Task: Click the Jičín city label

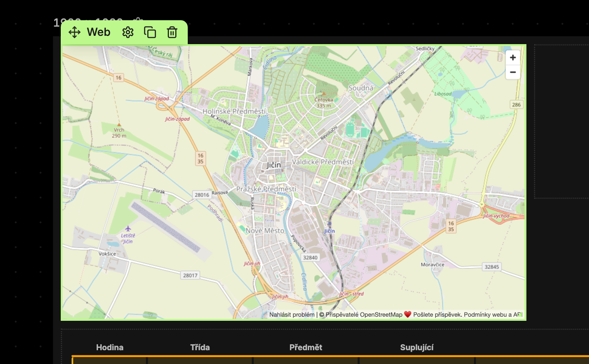Action: tap(274, 165)
